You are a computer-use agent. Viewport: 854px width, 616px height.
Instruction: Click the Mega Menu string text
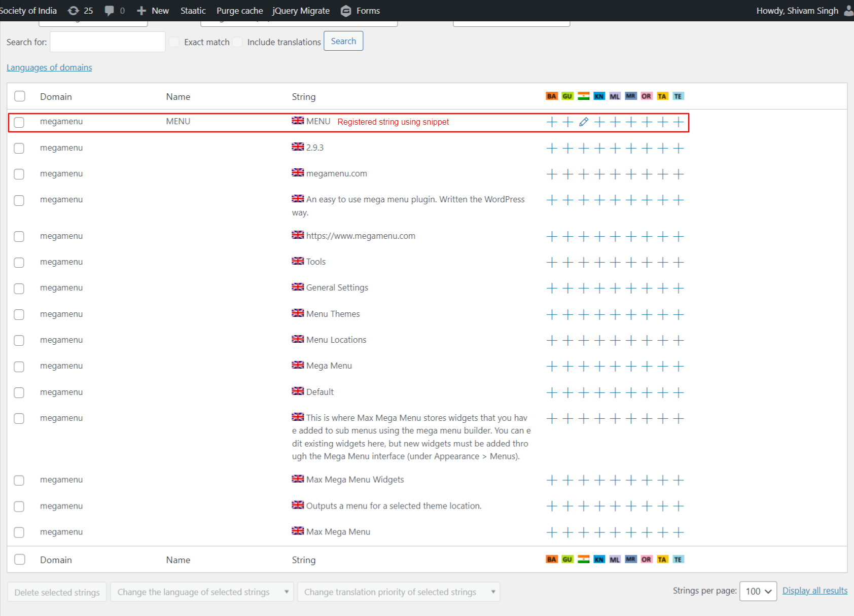tap(329, 366)
